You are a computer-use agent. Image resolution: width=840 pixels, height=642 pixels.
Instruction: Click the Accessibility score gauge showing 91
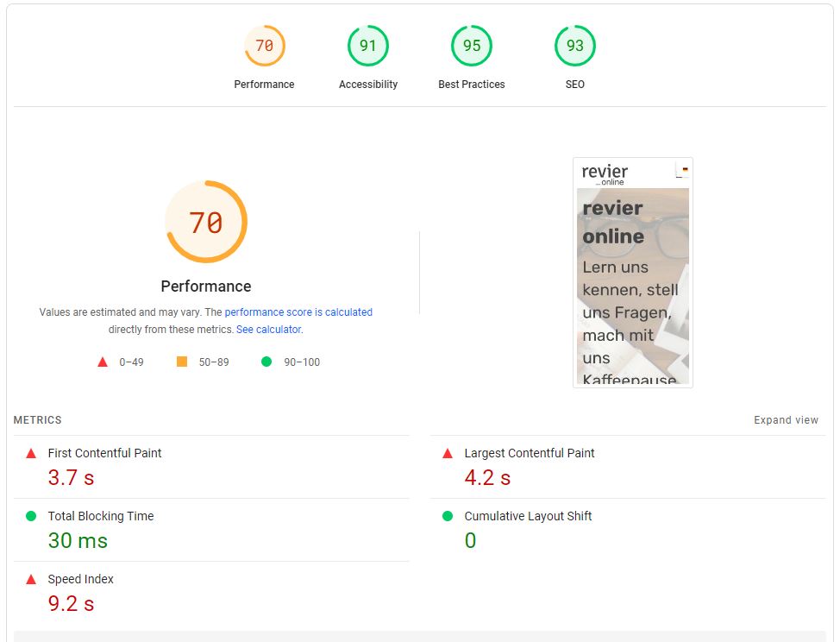[x=368, y=46]
